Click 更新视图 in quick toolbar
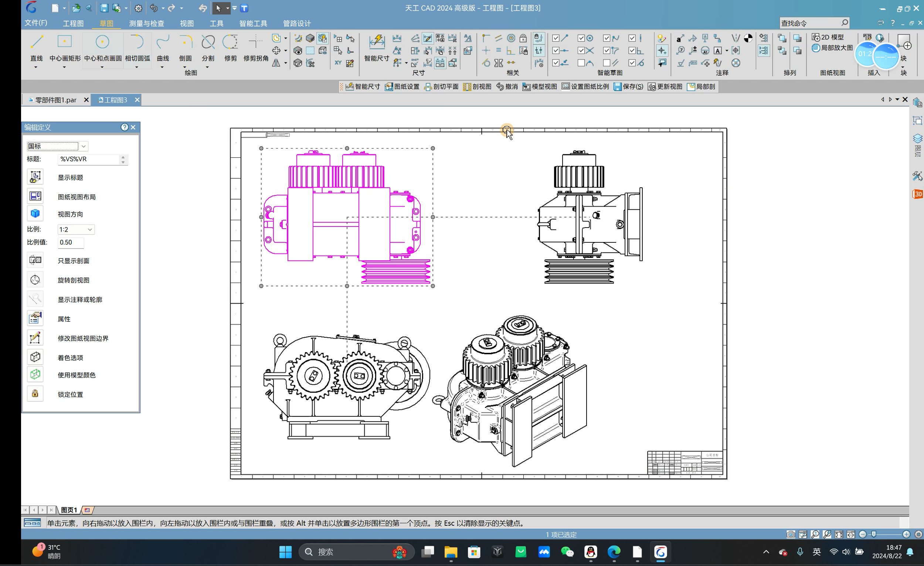The height and width of the screenshot is (566, 924). (665, 86)
